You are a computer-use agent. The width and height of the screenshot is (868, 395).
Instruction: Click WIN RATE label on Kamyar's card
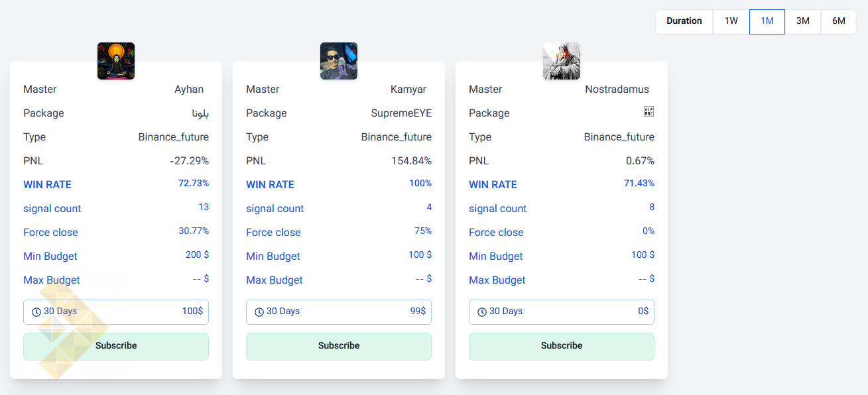[x=270, y=185]
